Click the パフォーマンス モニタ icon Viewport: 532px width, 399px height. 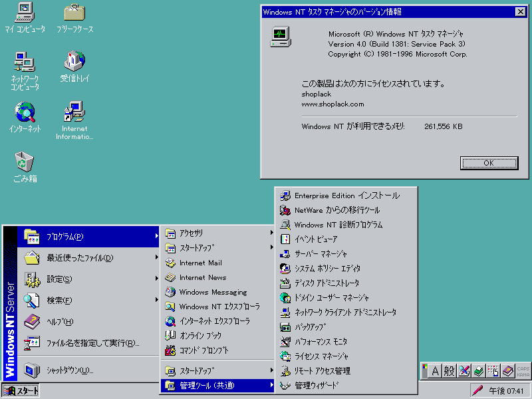pyautogui.click(x=285, y=342)
